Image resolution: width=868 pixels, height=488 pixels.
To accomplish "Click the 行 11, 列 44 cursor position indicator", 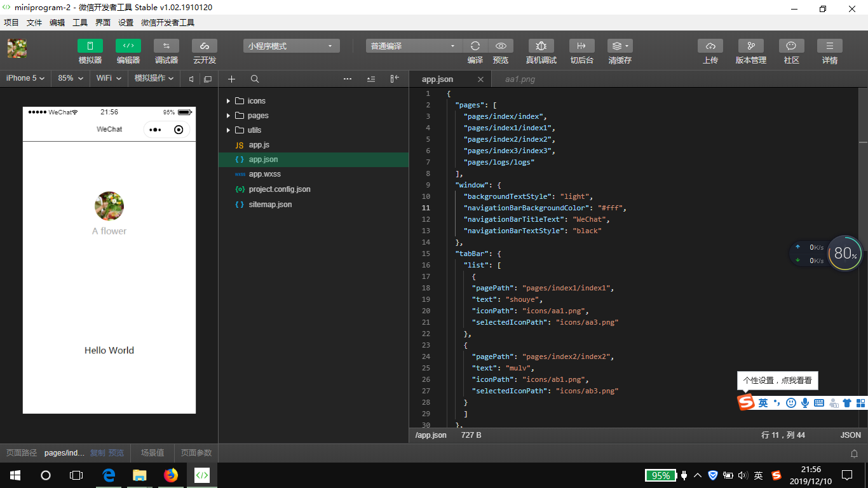I will click(x=783, y=435).
